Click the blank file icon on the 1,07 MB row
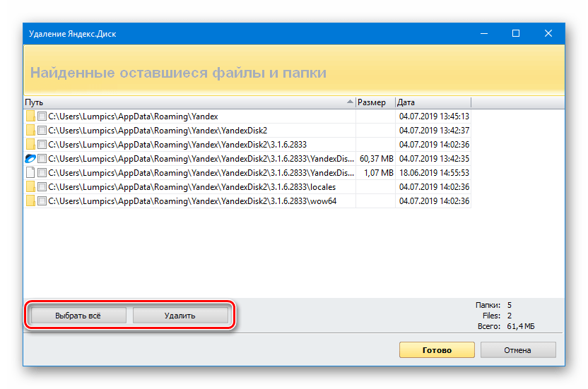Image resolution: width=588 pixels, height=389 pixels. [31, 173]
